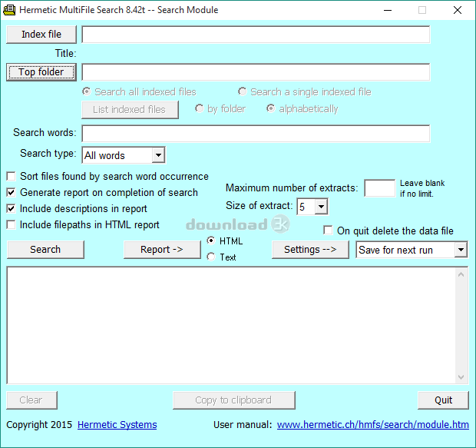Click the Copy to clipboard button
Screen dimensions: 476x448
[x=233, y=400]
